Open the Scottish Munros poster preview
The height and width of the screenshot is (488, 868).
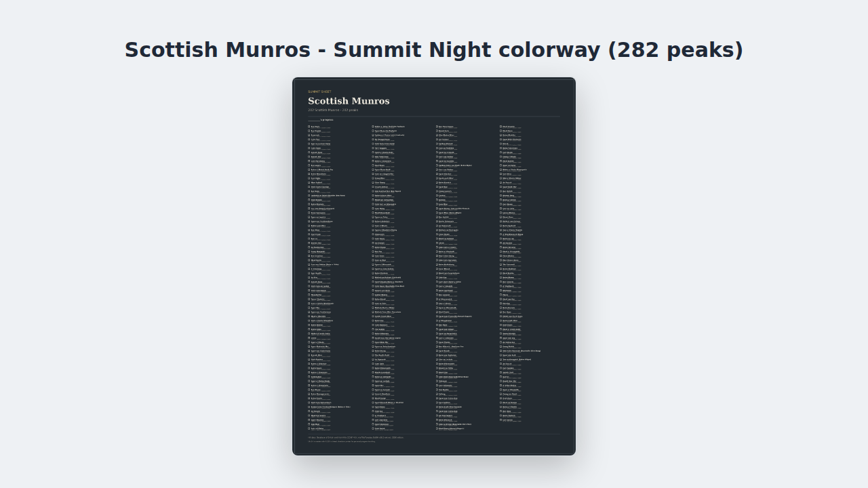point(434,266)
